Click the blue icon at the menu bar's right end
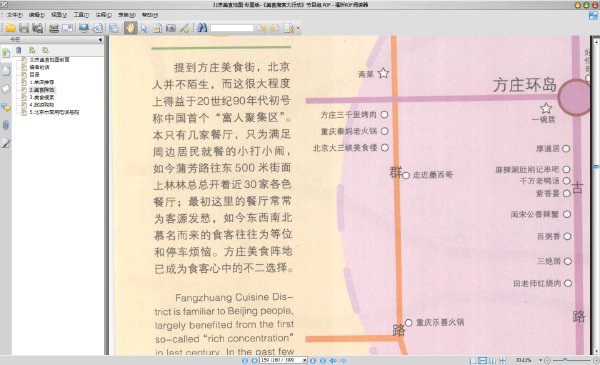Screen dimensions: 600x365 [x=593, y=15]
